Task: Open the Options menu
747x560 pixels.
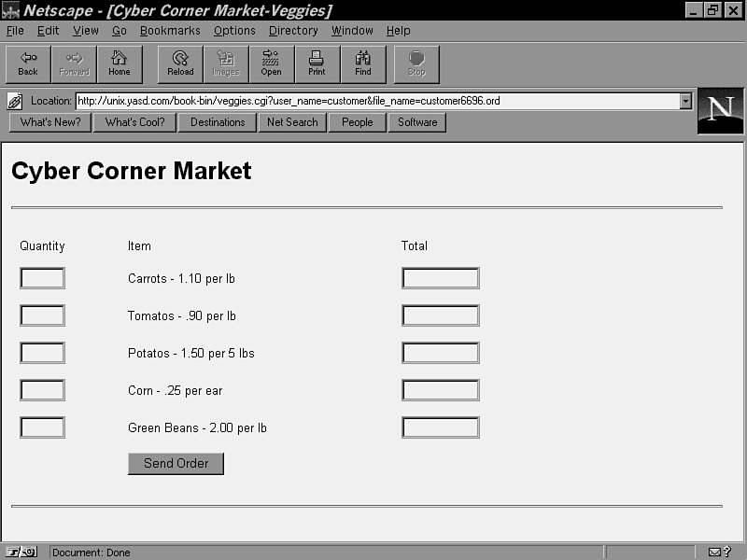Action: pyautogui.click(x=234, y=31)
